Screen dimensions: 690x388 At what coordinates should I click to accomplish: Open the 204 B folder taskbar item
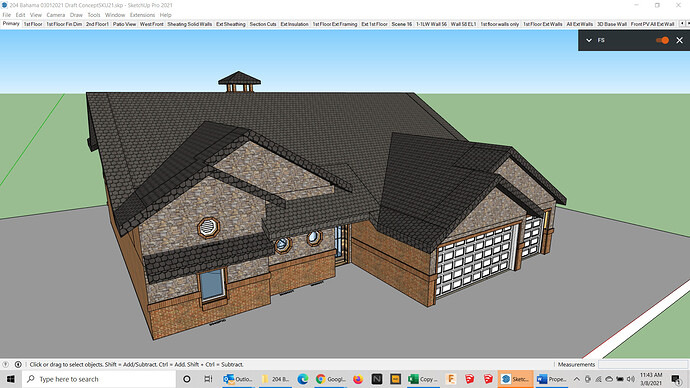click(275, 379)
